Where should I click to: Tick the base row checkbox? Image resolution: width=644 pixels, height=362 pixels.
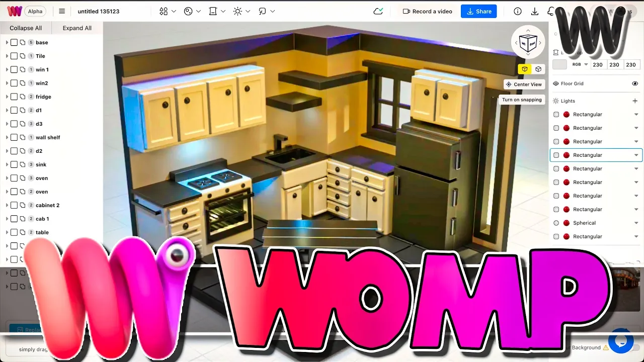coord(14,42)
